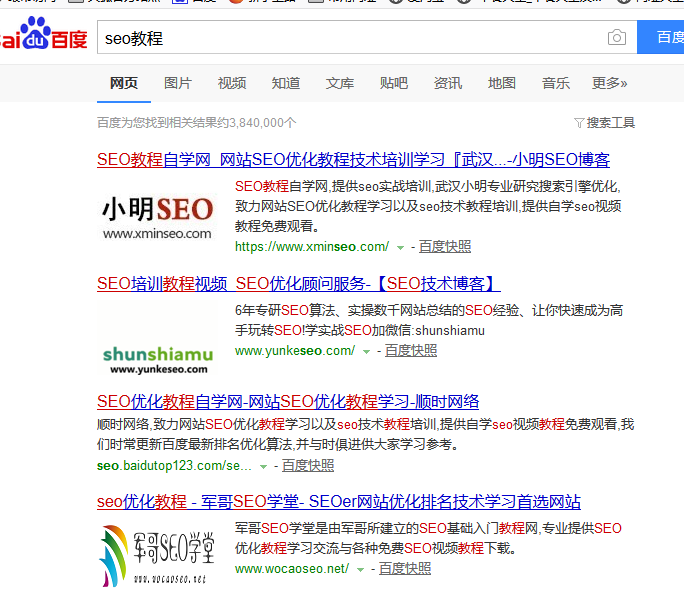Expand dropdown arrow next to xminseo.com URL
This screenshot has height=590, width=684.
[401, 247]
